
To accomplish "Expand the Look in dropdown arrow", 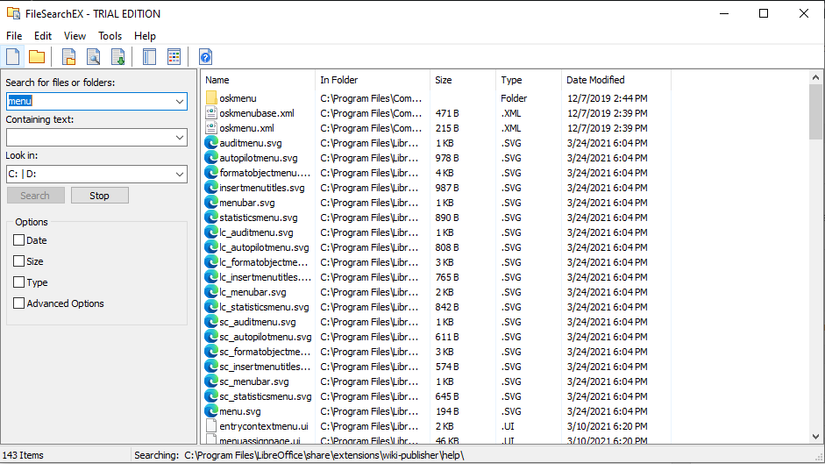I will point(179,174).
